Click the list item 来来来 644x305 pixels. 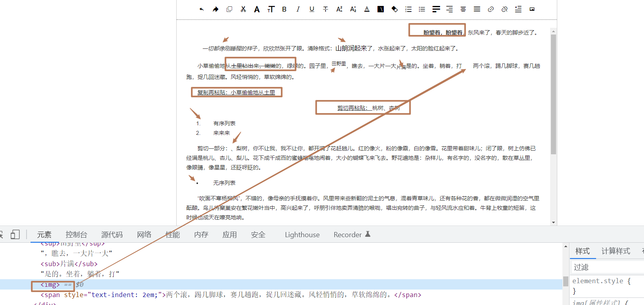click(222, 133)
